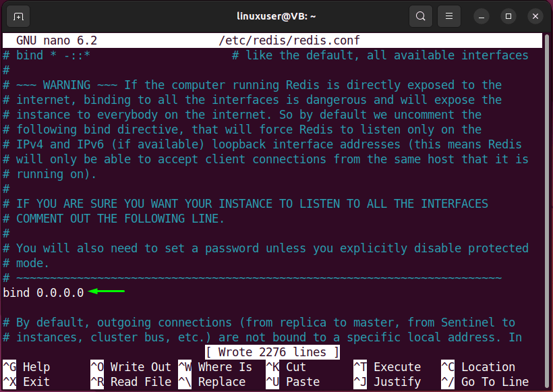This screenshot has width=553, height=392.
Task: Click the line starting '# IPv4 and IPv6'
Action: (262, 144)
